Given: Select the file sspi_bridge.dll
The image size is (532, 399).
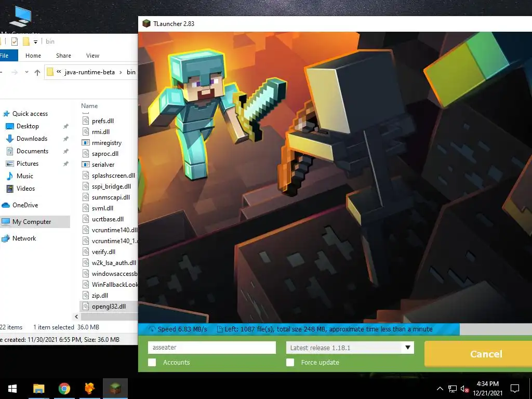Looking at the screenshot, I should [111, 187].
